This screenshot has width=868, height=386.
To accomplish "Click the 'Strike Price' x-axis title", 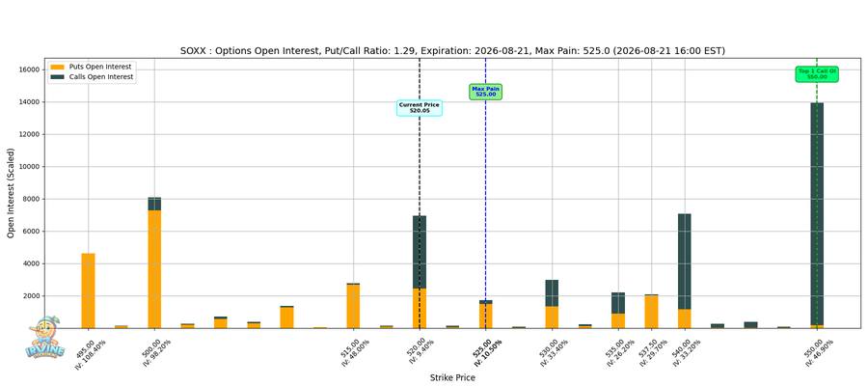I will pyautogui.click(x=452, y=377).
